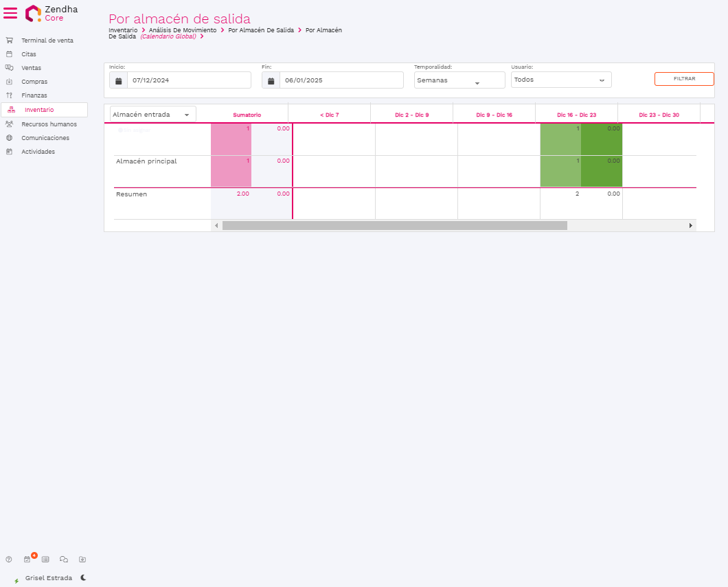Click the calendar icon beside Inicio date
Image resolution: width=728 pixels, height=587 pixels.
[118, 80]
